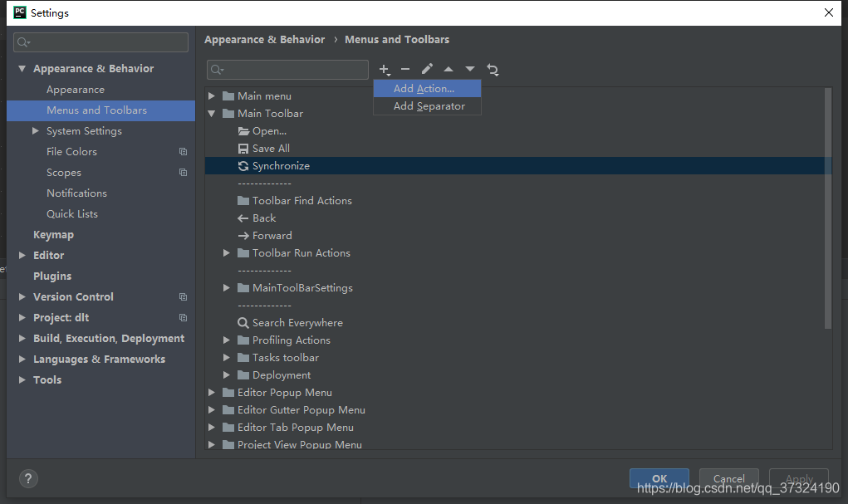Open the Plugins settings page
This screenshot has height=504, width=848.
[52, 276]
